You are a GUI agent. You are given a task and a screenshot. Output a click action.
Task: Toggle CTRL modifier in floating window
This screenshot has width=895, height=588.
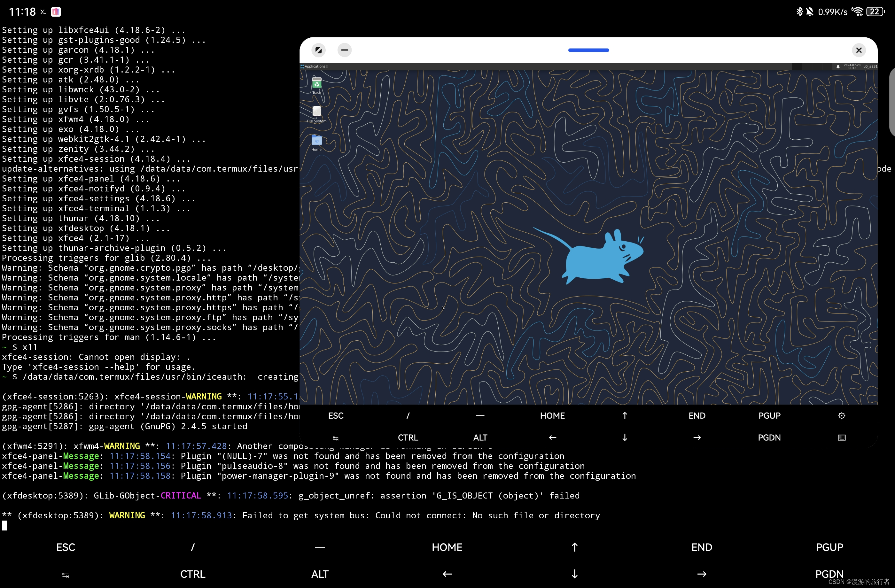408,437
